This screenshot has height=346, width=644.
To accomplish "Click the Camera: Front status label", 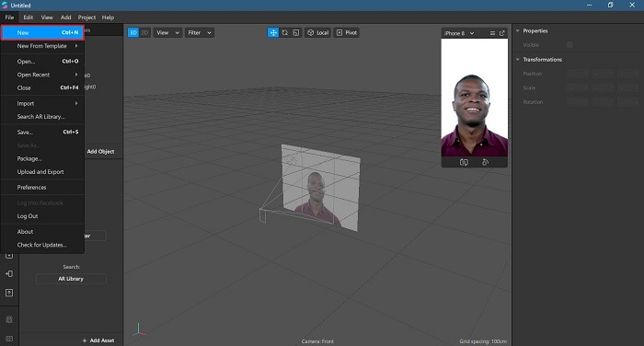I will pyautogui.click(x=317, y=341).
